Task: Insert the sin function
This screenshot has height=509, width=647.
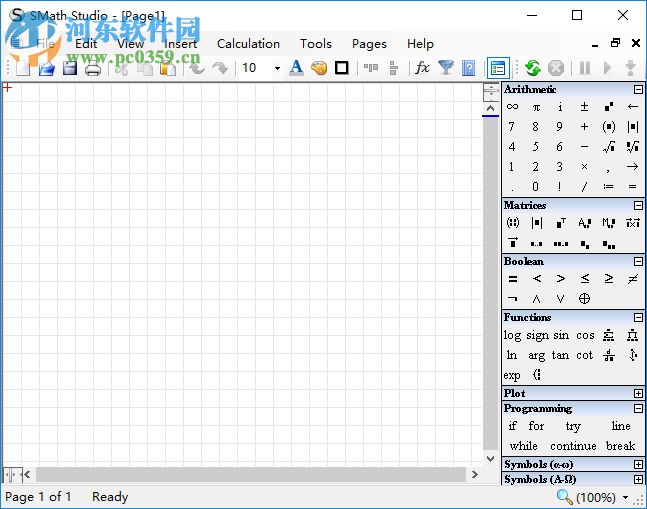Action: pos(561,335)
